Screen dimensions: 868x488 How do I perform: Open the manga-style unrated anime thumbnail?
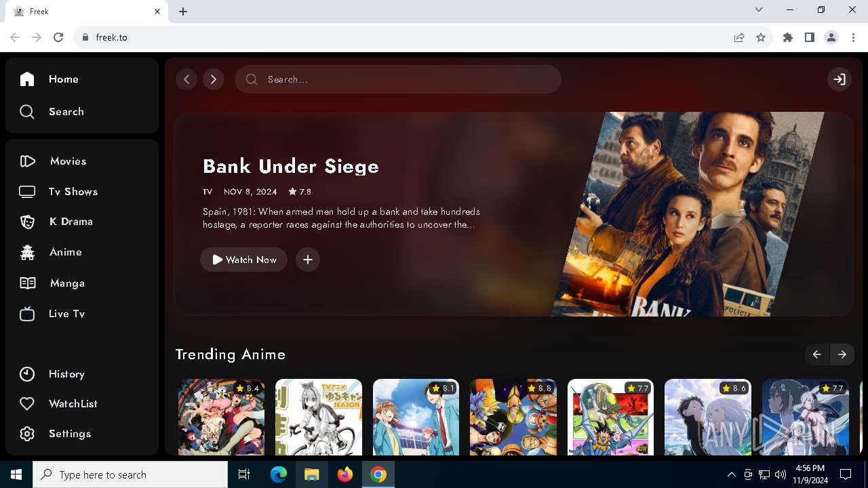(319, 418)
